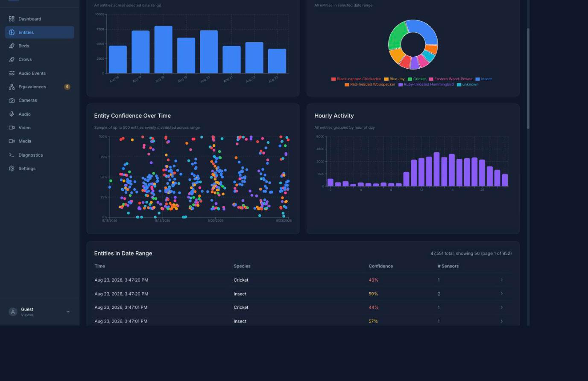Toggle Ruby-throated Hummingbird legend entry
Image resolution: width=588 pixels, height=381 pixels.
point(426,84)
